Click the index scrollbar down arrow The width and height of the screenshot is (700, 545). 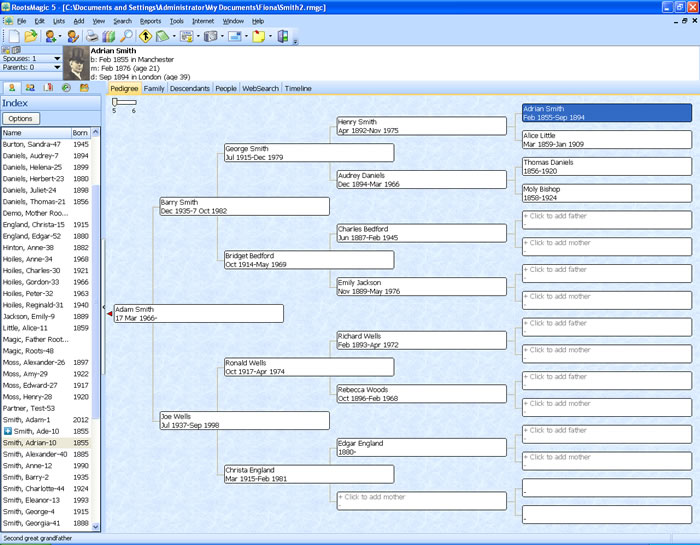[x=96, y=527]
